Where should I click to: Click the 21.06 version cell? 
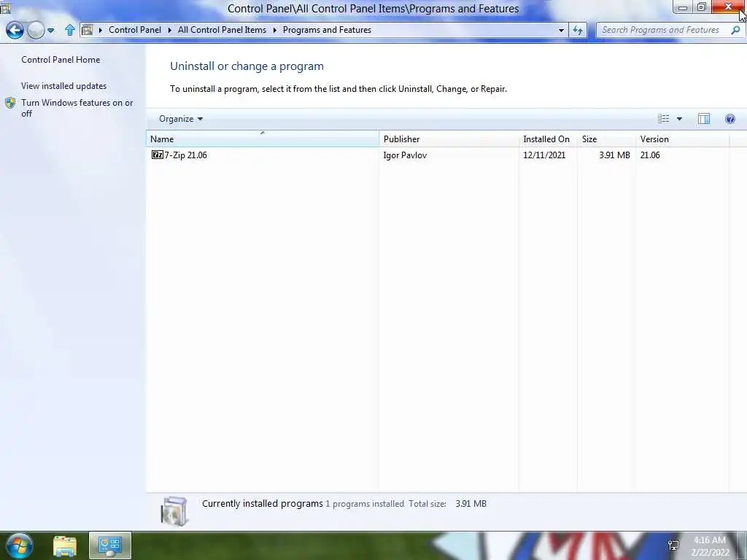tap(650, 155)
